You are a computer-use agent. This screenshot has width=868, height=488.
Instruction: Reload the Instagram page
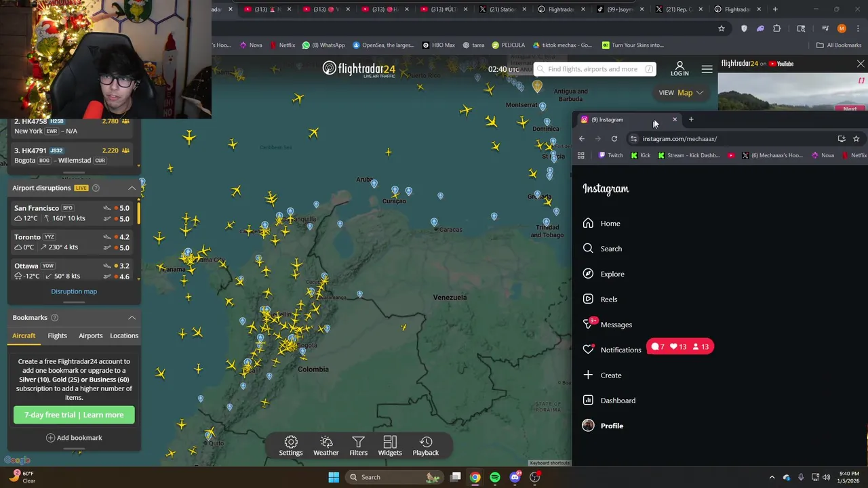point(614,139)
